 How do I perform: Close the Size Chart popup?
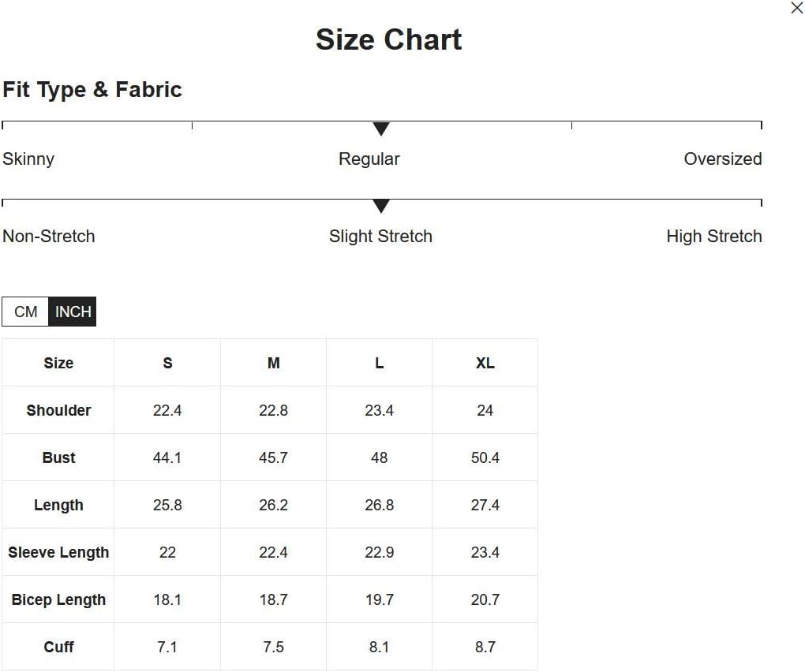click(x=797, y=8)
